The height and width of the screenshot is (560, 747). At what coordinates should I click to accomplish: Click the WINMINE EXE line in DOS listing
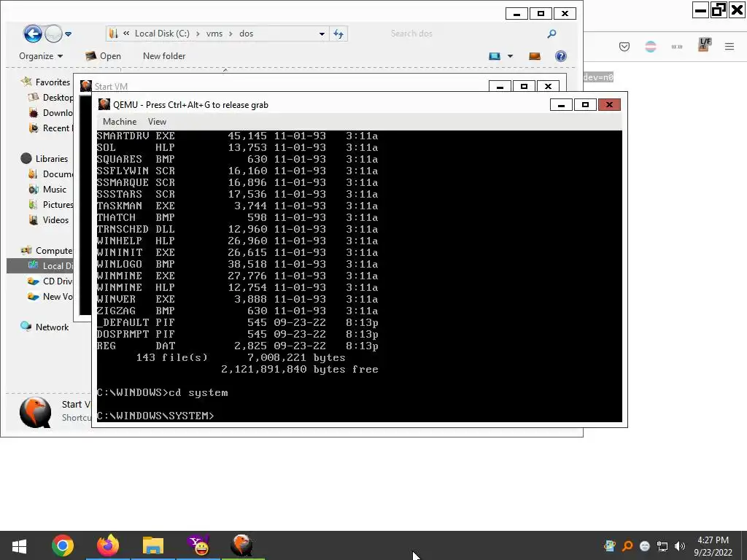pos(237,276)
